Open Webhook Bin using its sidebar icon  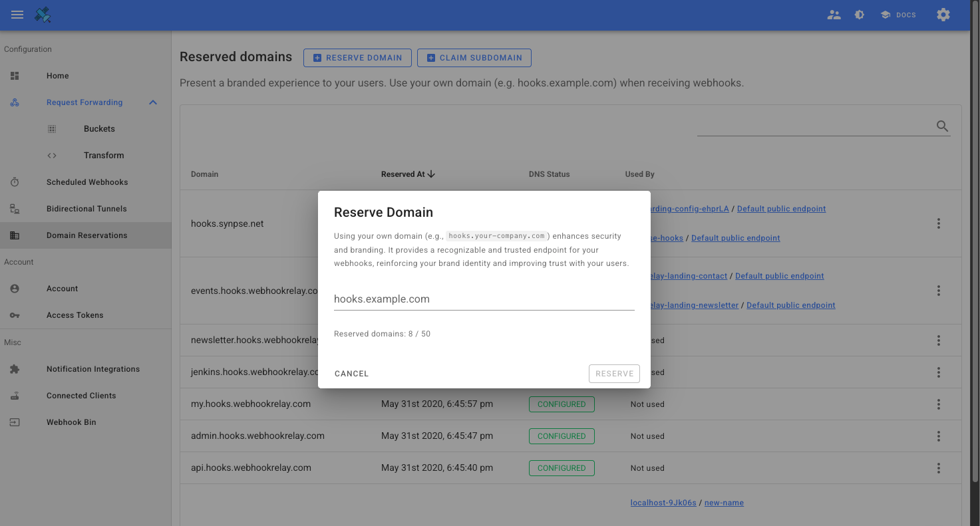(x=14, y=422)
